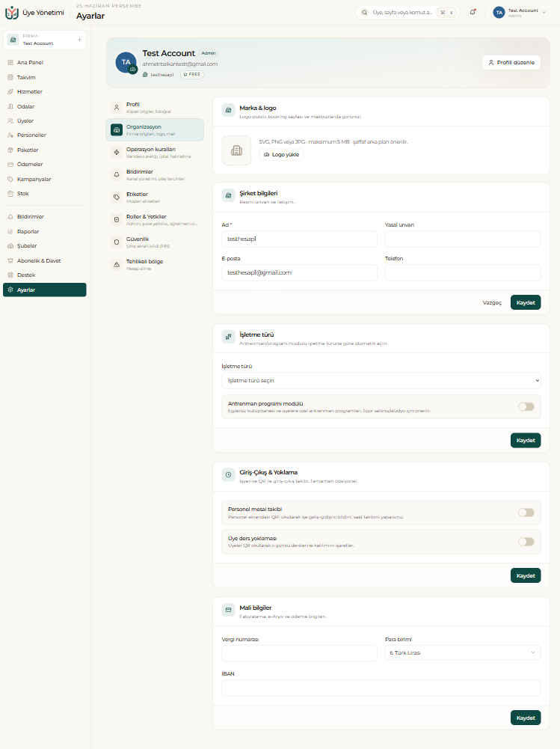Click the notification bell icon in the header
560x749 pixels.
473,13
